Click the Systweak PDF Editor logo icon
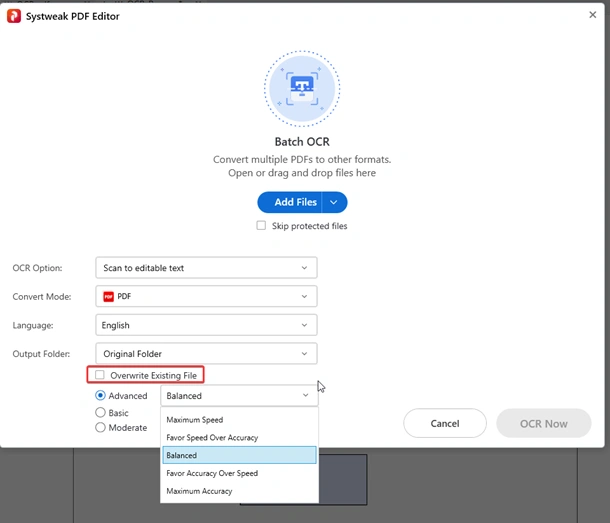Screen dimensions: 610x523 click(x=14, y=16)
